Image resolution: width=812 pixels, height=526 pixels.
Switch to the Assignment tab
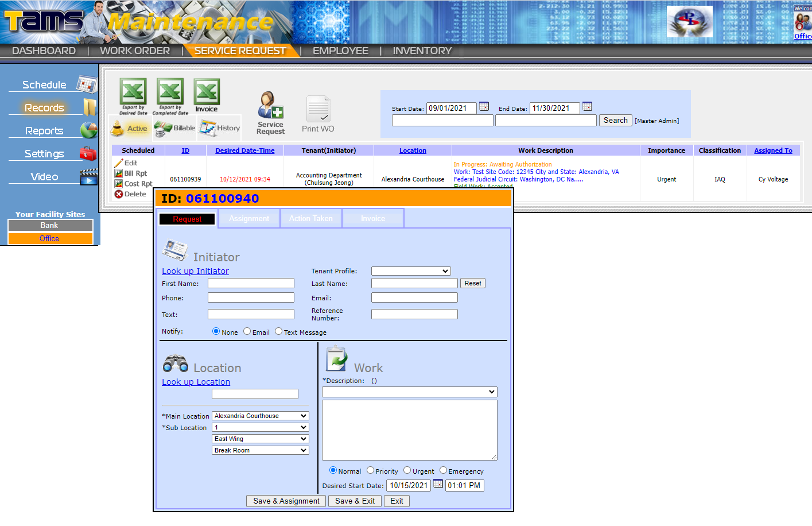249,218
